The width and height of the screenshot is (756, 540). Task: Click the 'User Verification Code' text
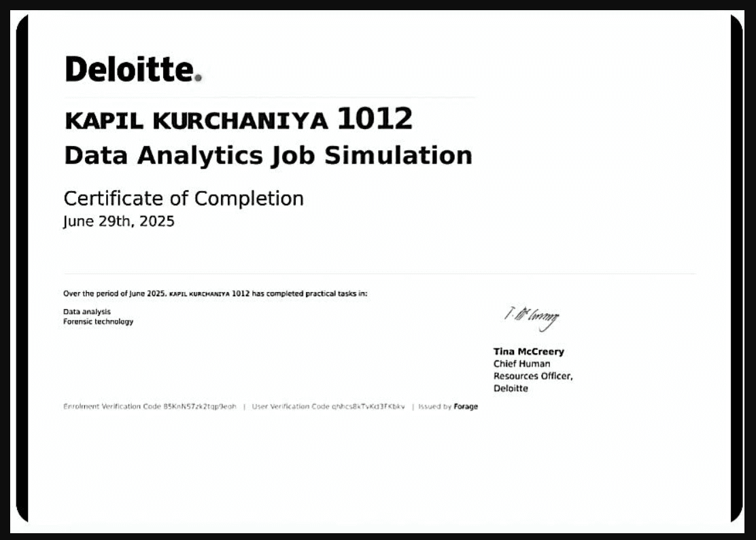click(x=328, y=407)
